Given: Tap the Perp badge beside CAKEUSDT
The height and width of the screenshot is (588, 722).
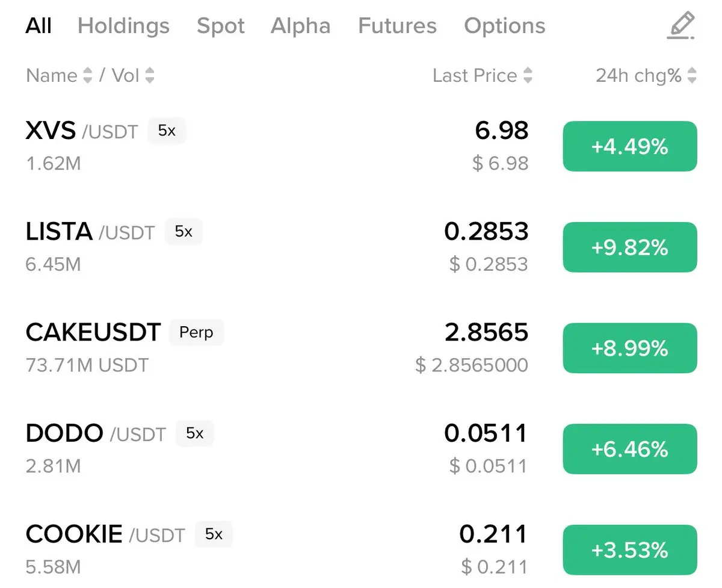Looking at the screenshot, I should 196,332.
